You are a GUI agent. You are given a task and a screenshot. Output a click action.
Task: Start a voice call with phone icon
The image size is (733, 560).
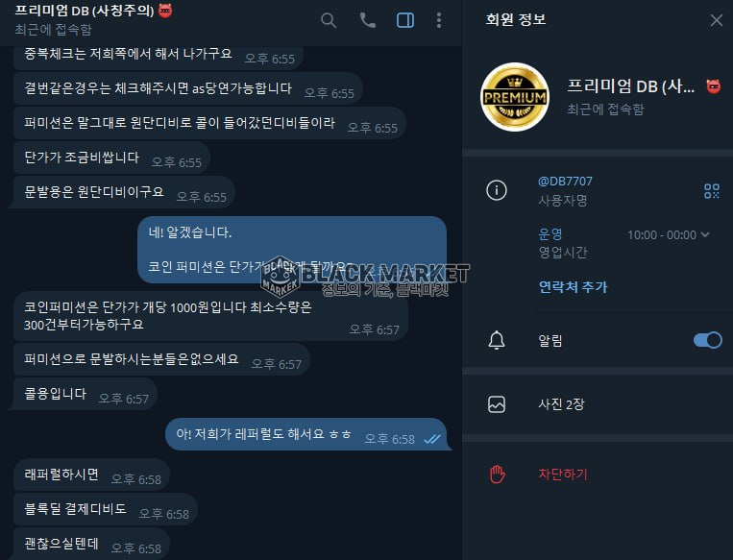point(367,20)
